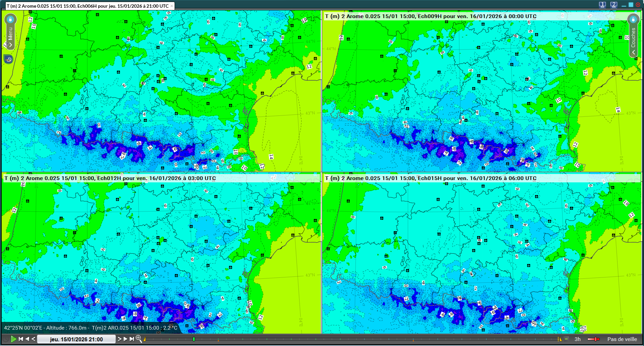
Task: Jump to the last time step
Action: (132, 339)
